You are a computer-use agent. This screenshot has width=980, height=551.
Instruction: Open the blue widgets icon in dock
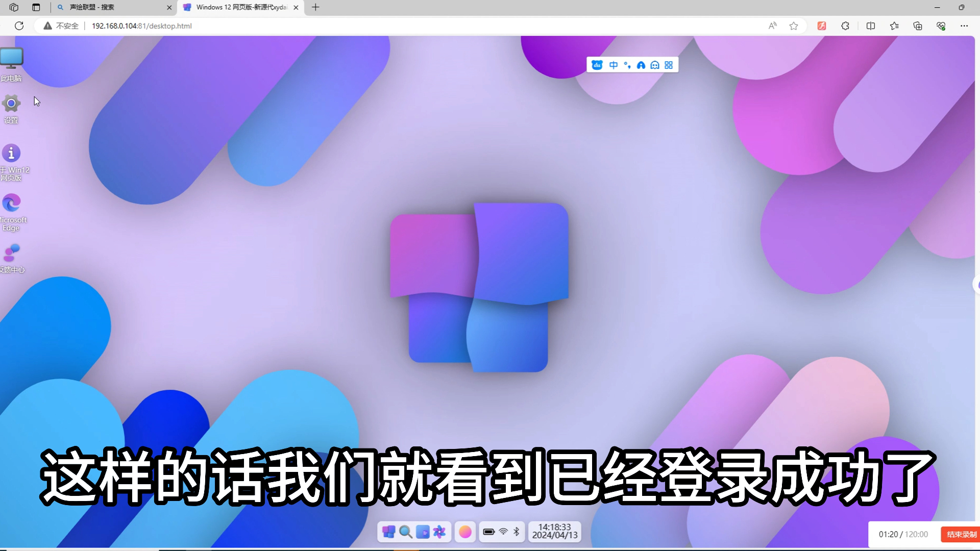(423, 532)
